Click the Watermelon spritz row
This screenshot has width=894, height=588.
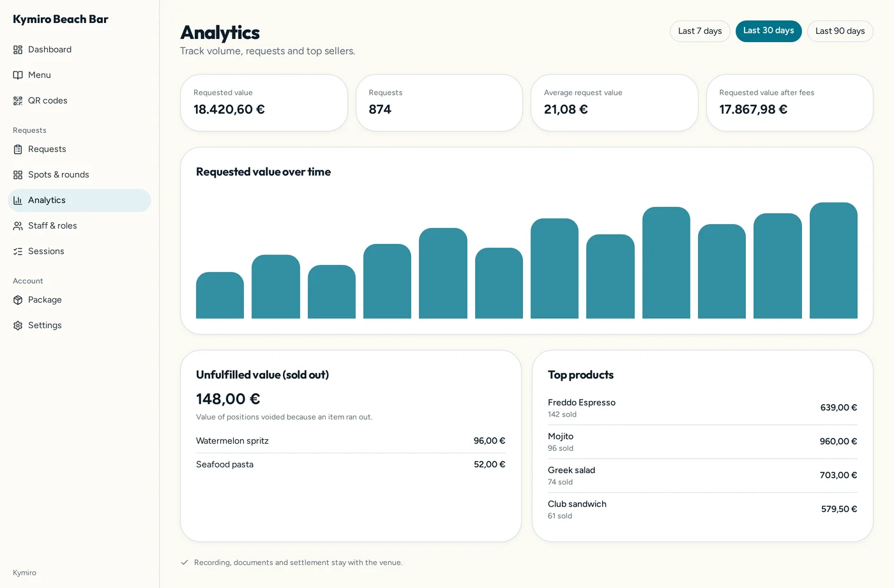[x=351, y=441]
